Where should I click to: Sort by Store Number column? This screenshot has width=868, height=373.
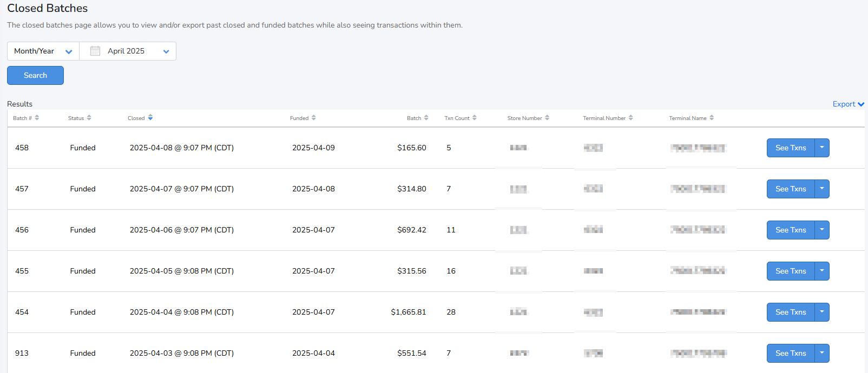click(x=528, y=118)
